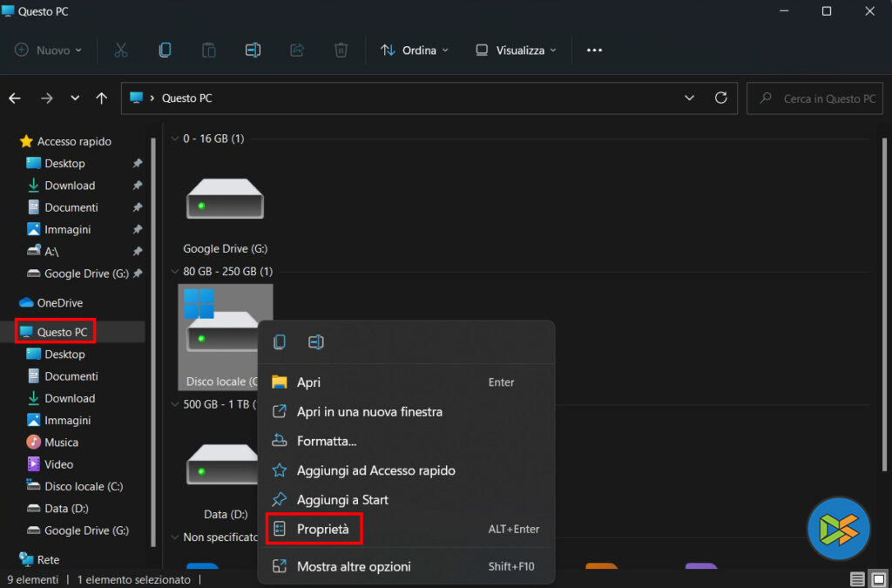Switch to details view in status bar

858,579
